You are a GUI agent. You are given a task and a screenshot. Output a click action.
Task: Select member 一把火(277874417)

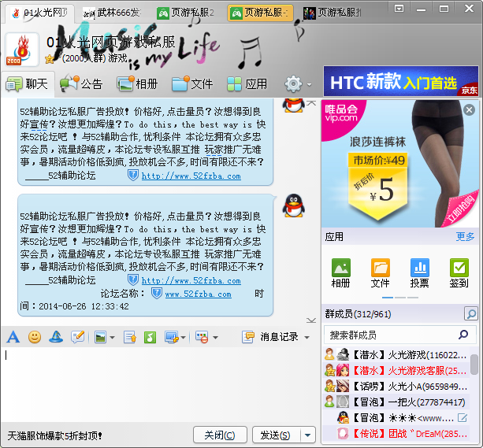(x=396, y=402)
